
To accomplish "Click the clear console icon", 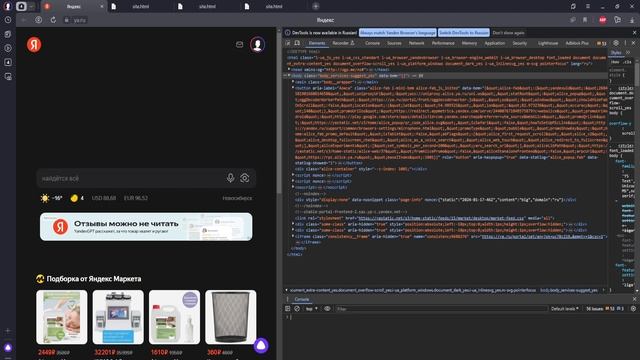I will tap(297, 309).
